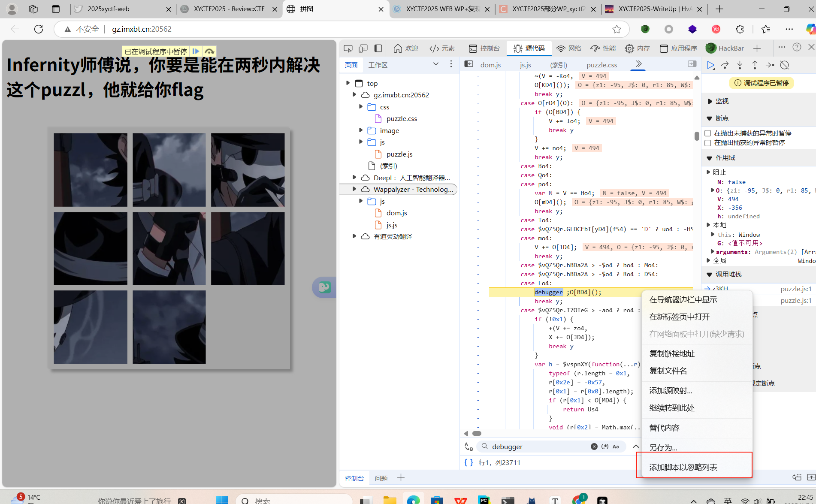Enable pause on caught exceptions checkbox
This screenshot has width=816, height=504.
(708, 142)
